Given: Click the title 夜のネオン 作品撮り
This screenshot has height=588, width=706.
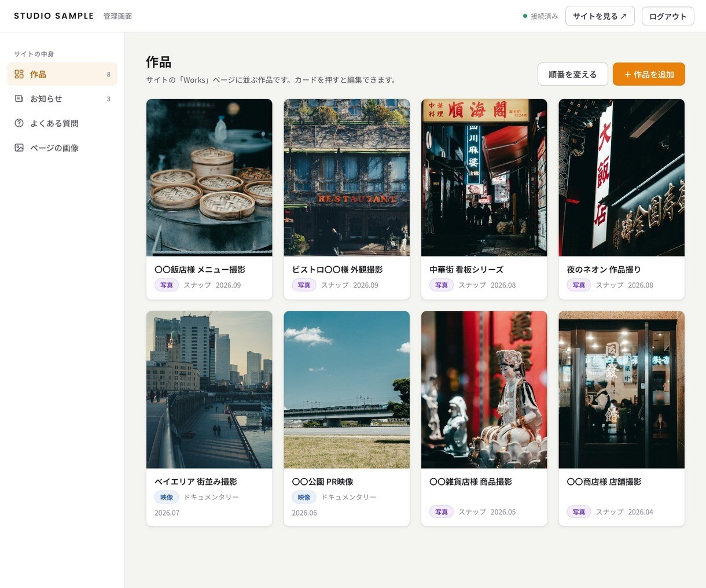Looking at the screenshot, I should [604, 270].
